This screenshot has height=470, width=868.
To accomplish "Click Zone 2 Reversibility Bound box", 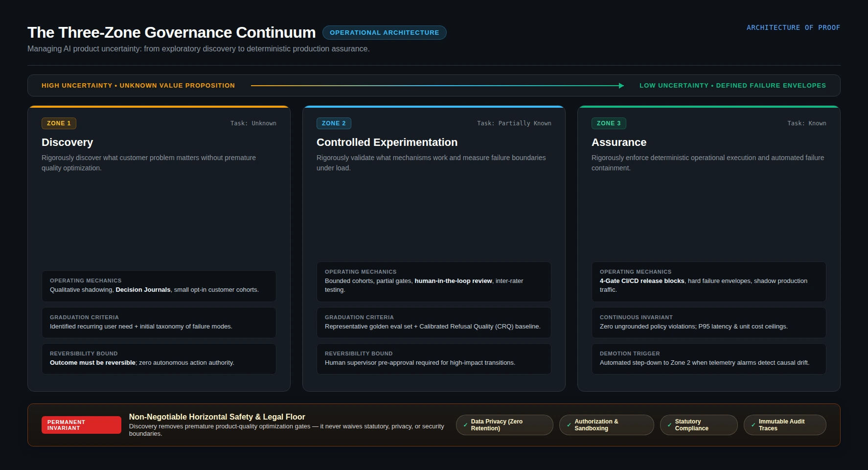I will coord(434,359).
